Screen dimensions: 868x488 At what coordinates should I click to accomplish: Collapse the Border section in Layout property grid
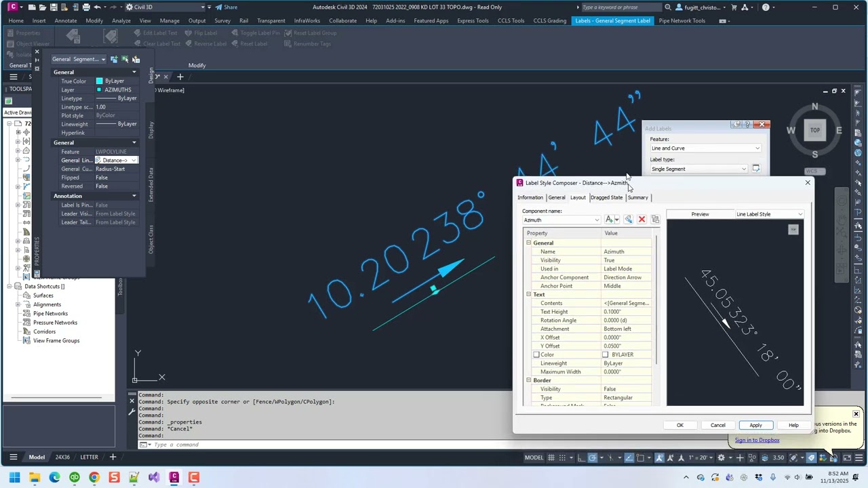(x=528, y=380)
